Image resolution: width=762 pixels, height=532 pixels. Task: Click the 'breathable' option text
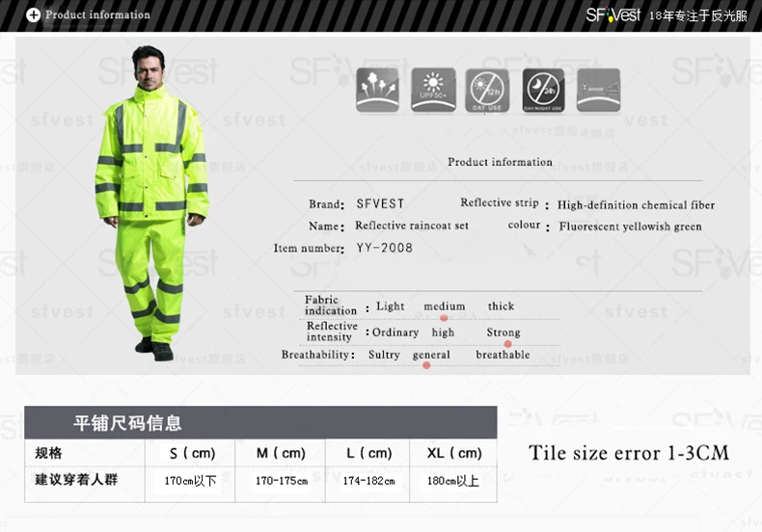pos(503,355)
